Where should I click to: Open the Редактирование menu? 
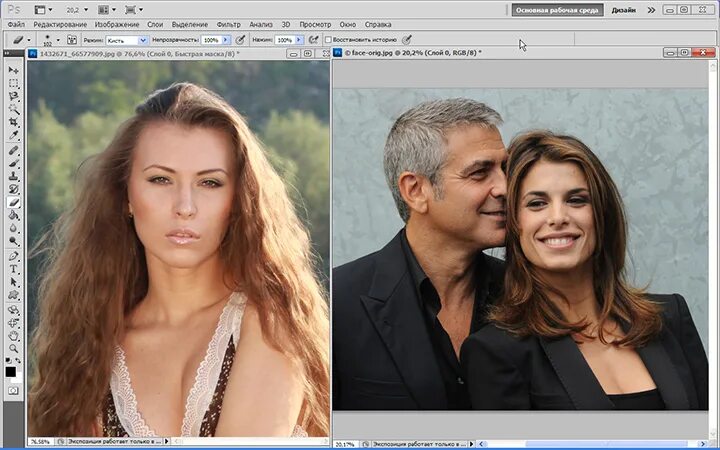pyautogui.click(x=60, y=24)
